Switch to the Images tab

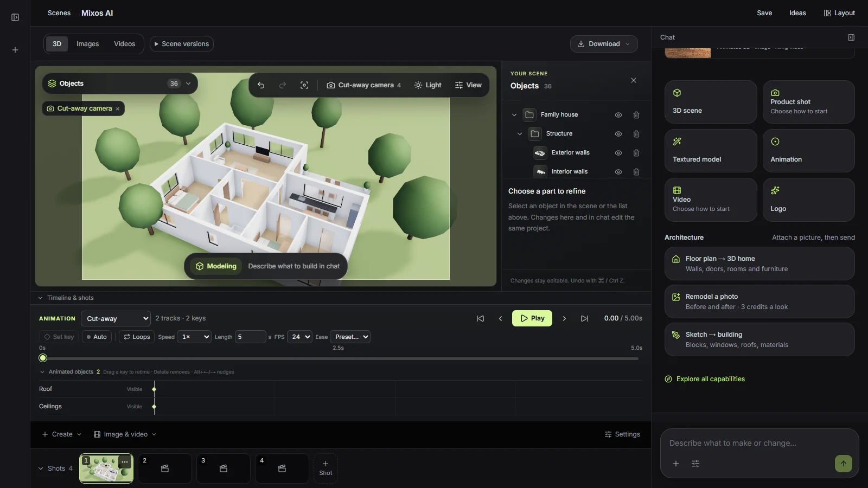point(87,44)
